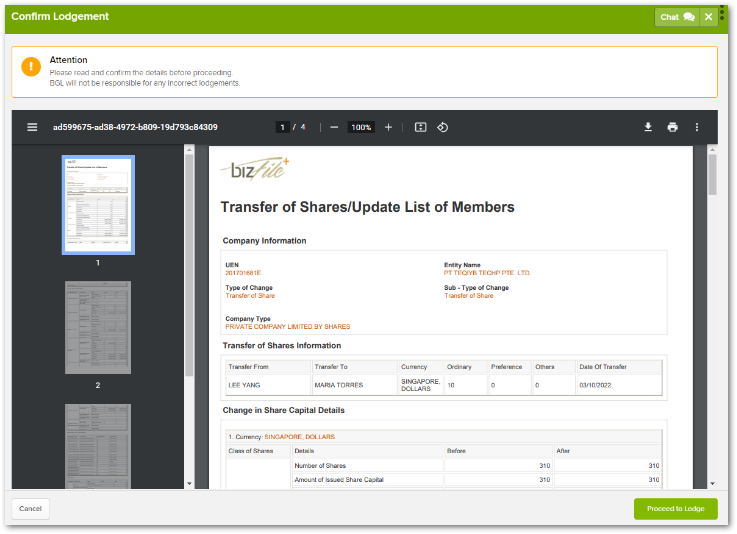Click the document vertical scrollbar thumb

713,174
